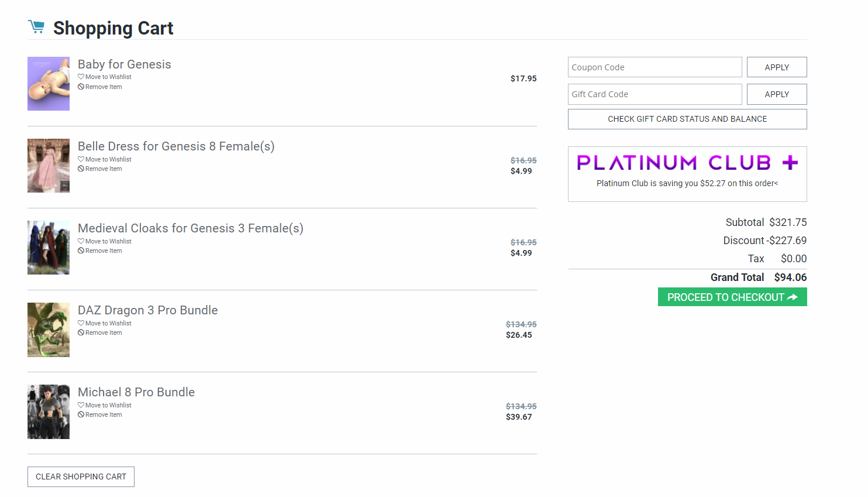
Task: Open Baby for Genesis product thumbnail
Action: coord(49,84)
